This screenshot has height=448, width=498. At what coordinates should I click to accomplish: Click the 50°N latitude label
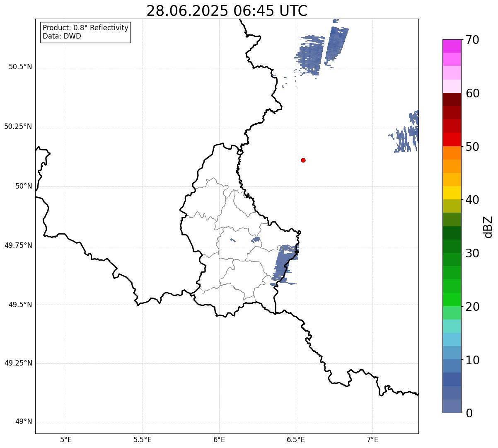(x=24, y=186)
